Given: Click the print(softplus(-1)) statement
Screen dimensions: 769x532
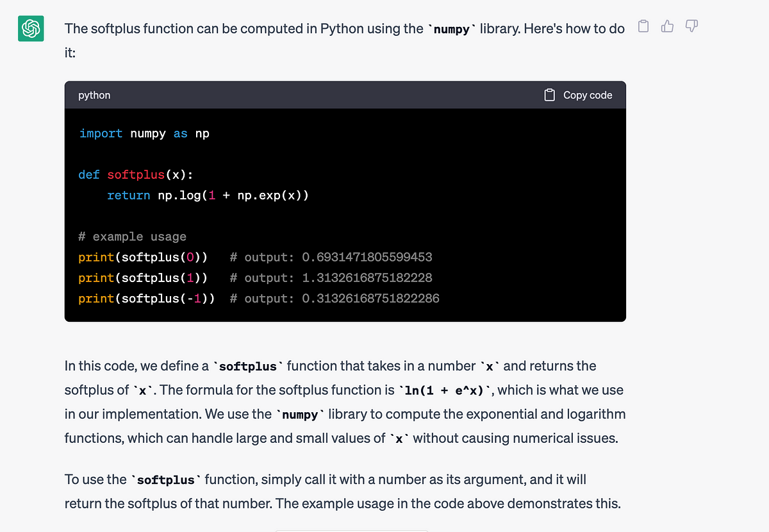Looking at the screenshot, I should click(x=147, y=298).
